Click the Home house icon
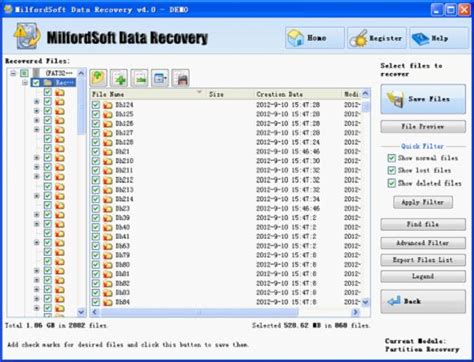The height and width of the screenshot is (362, 474). 295,38
